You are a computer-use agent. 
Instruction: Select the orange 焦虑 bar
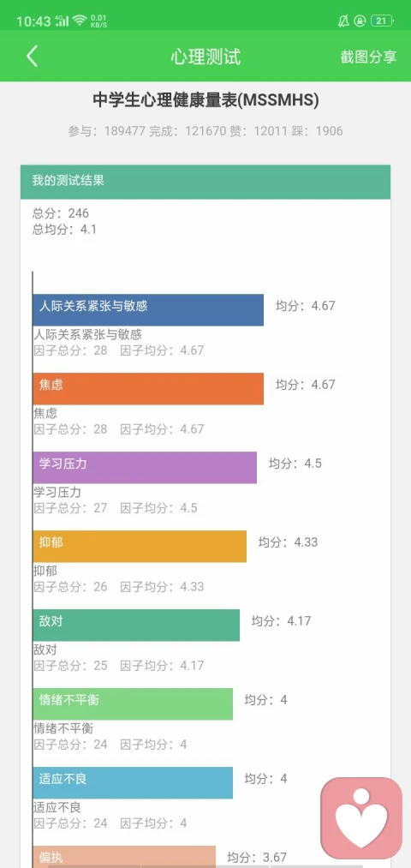click(148, 389)
